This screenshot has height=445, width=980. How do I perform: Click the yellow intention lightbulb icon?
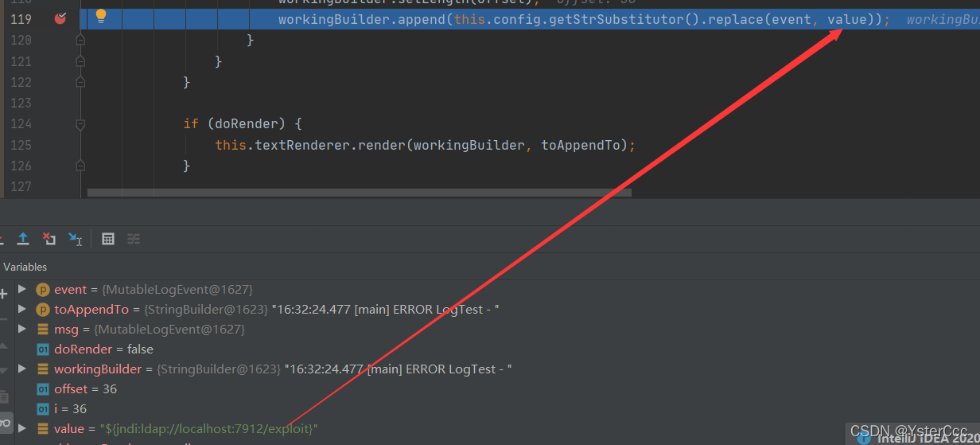[x=101, y=16]
